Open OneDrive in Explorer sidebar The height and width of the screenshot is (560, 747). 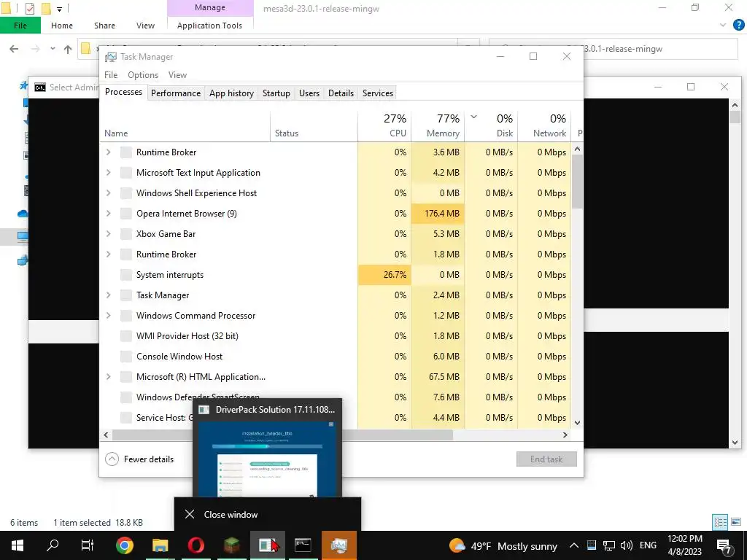[x=23, y=214]
